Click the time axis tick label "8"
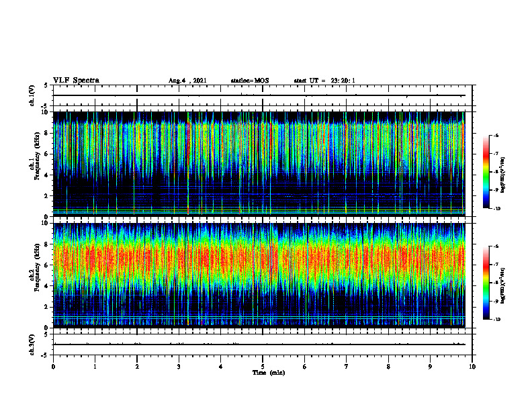This screenshot has width=532, height=411. coord(388,367)
